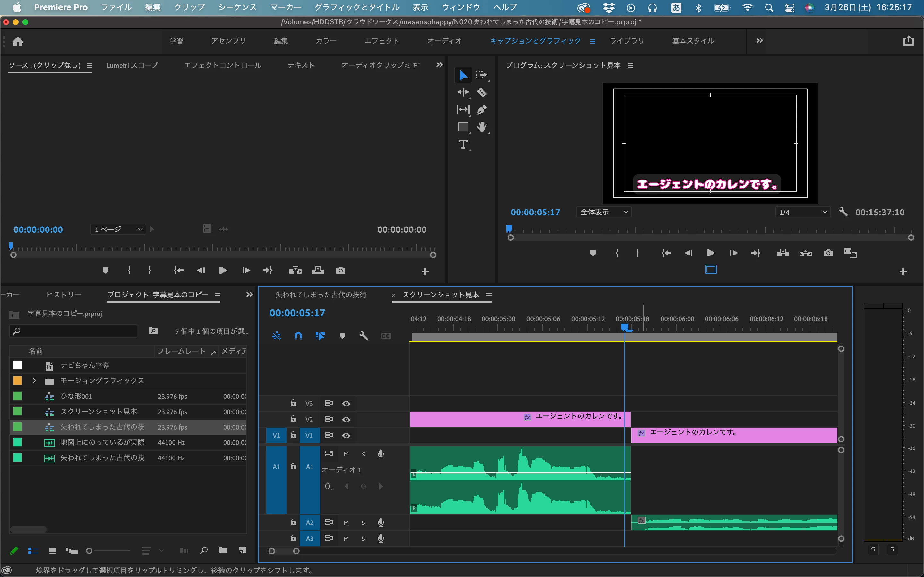924x577 pixels.
Task: Click Export Frame camera icon in Program monitor
Action: click(x=828, y=253)
